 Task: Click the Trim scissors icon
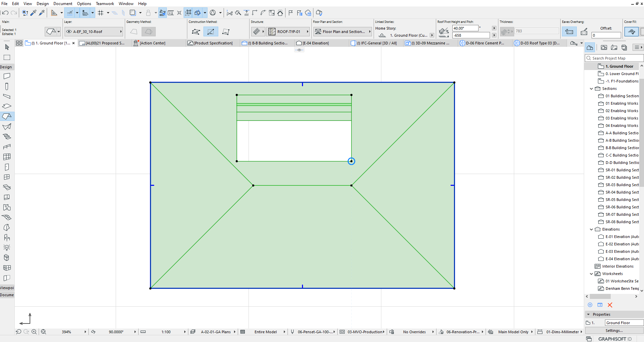[230, 13]
